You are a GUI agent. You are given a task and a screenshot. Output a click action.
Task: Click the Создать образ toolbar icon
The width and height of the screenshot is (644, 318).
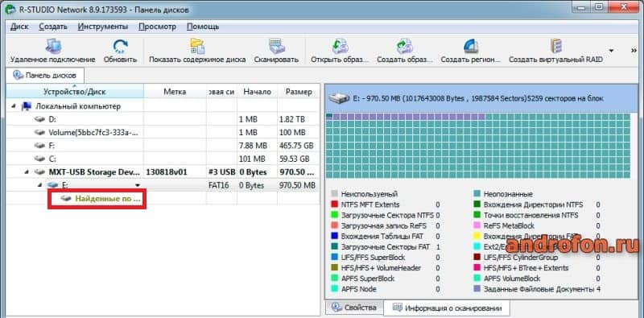pos(405,46)
